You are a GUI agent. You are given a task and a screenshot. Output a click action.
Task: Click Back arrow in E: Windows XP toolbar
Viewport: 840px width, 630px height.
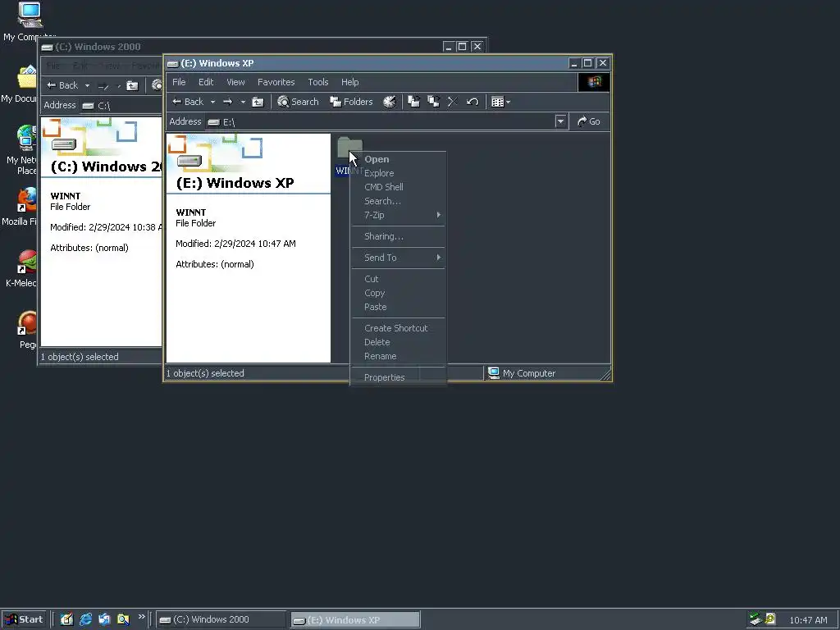[188, 102]
